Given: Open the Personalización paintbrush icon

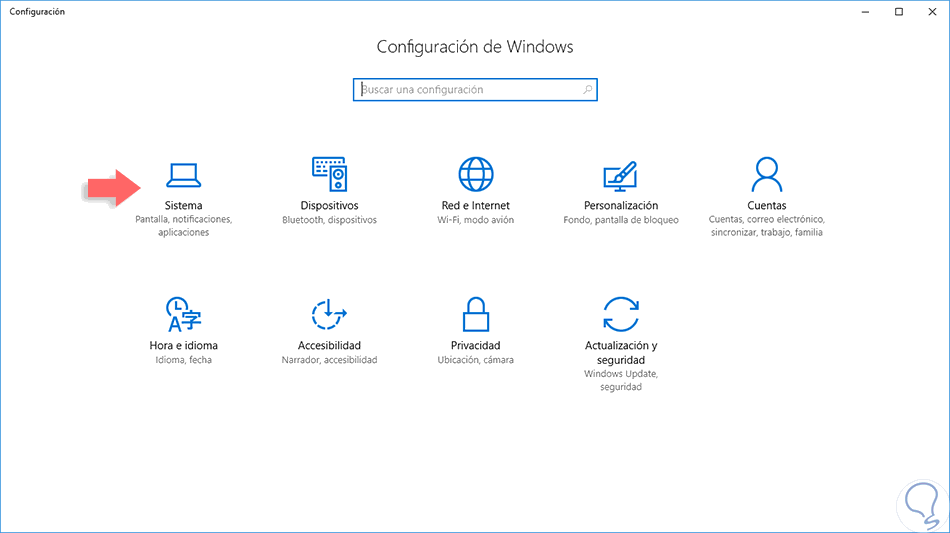Looking at the screenshot, I should 620,176.
